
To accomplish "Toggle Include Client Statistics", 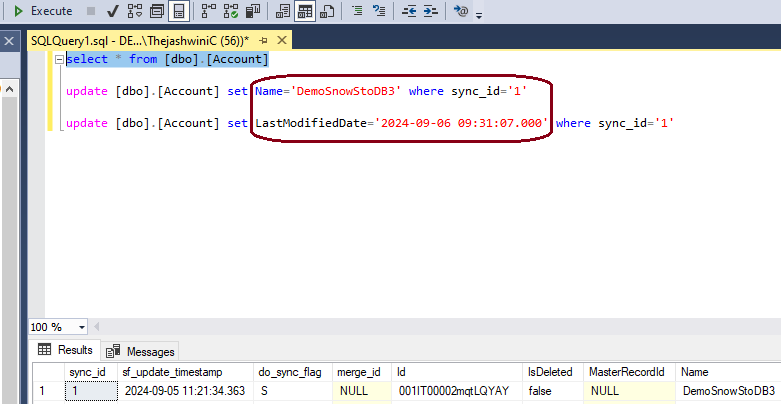I will (x=253, y=11).
